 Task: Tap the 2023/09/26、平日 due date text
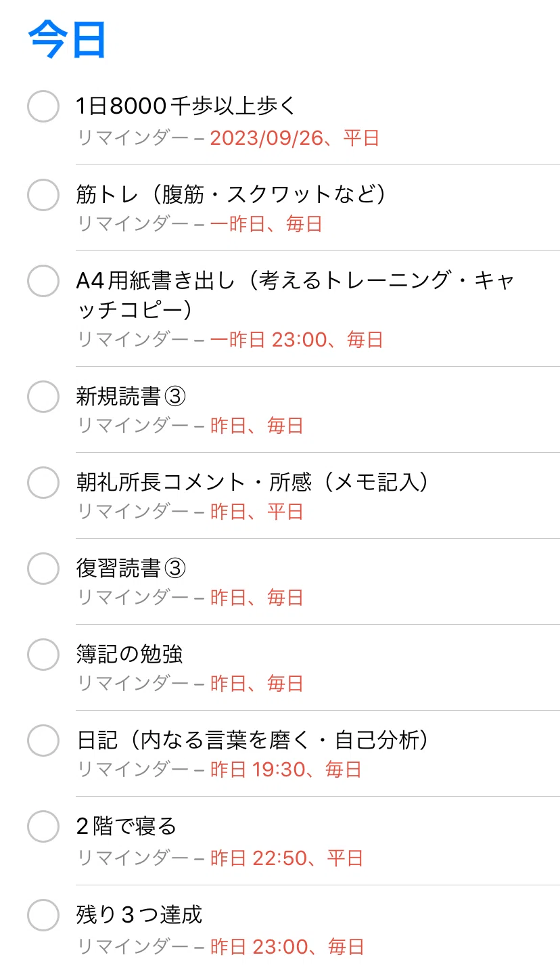coord(295,138)
